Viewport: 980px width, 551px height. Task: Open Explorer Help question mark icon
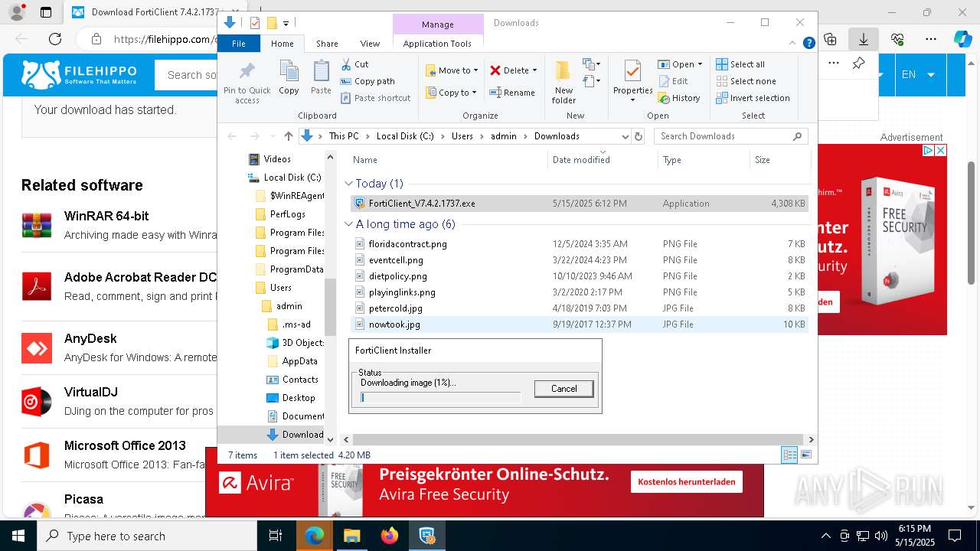pos(808,44)
